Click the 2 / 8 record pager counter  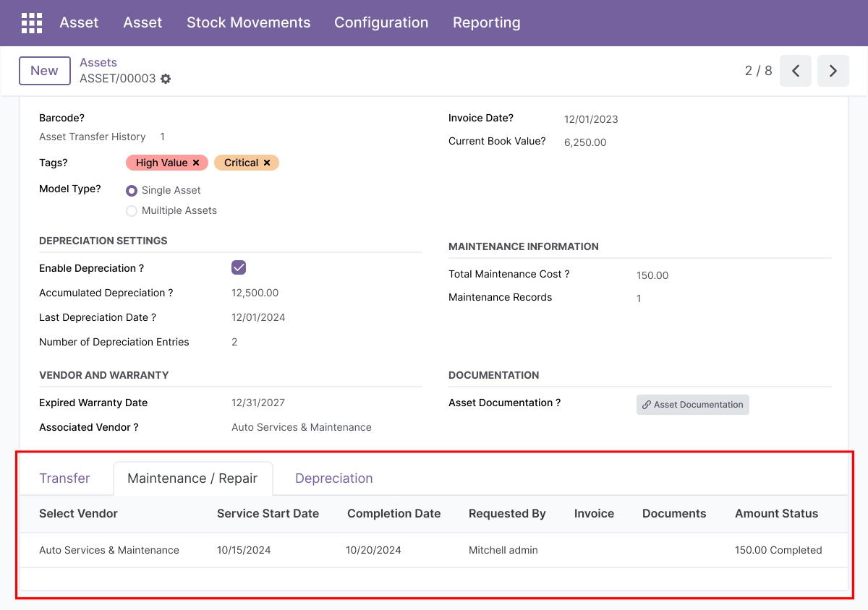[759, 71]
